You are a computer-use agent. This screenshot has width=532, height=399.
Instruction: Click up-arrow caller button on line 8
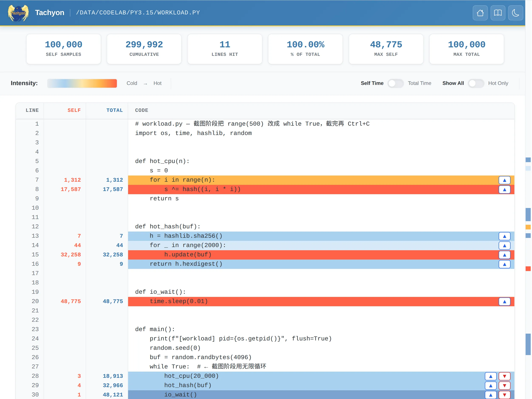point(504,189)
